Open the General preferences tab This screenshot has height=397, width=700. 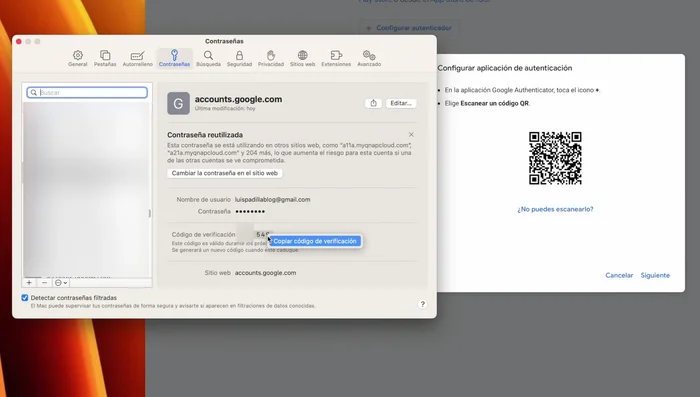[x=78, y=59]
